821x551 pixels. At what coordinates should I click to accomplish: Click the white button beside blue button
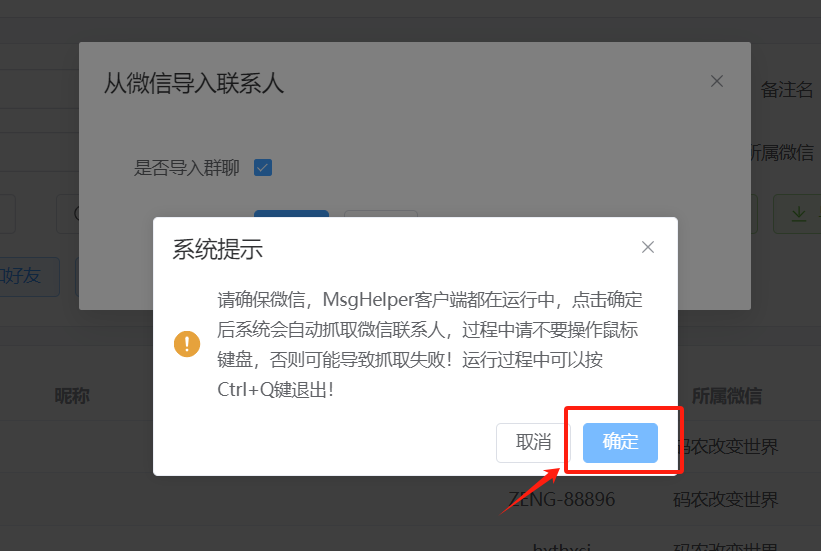pos(381,214)
